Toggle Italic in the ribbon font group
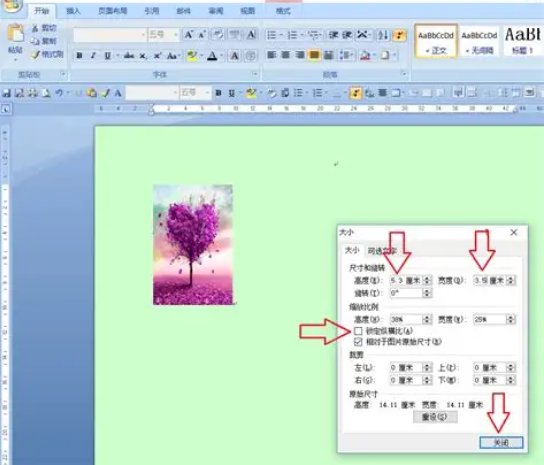Screen dimensions: 544x465 (93, 56)
